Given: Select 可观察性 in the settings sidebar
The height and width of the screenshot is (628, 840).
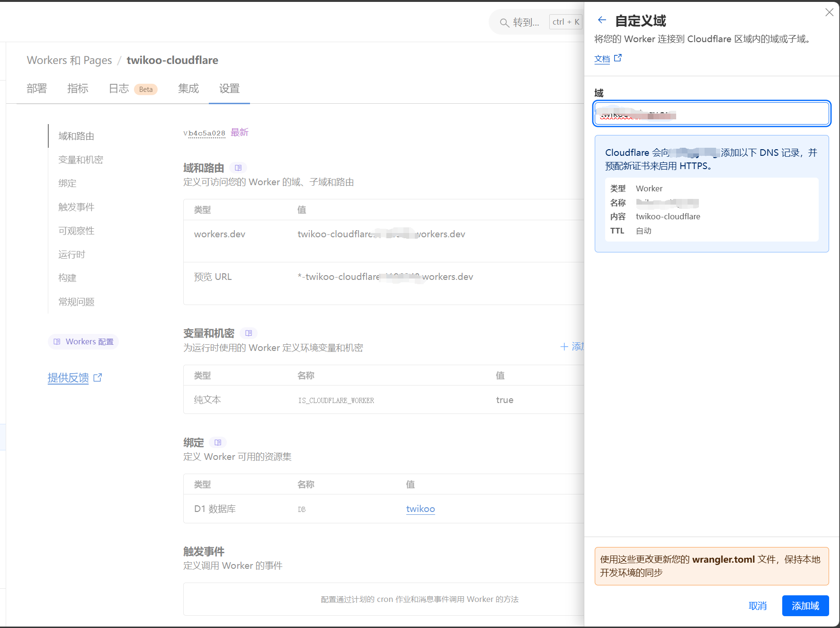Looking at the screenshot, I should pos(76,231).
